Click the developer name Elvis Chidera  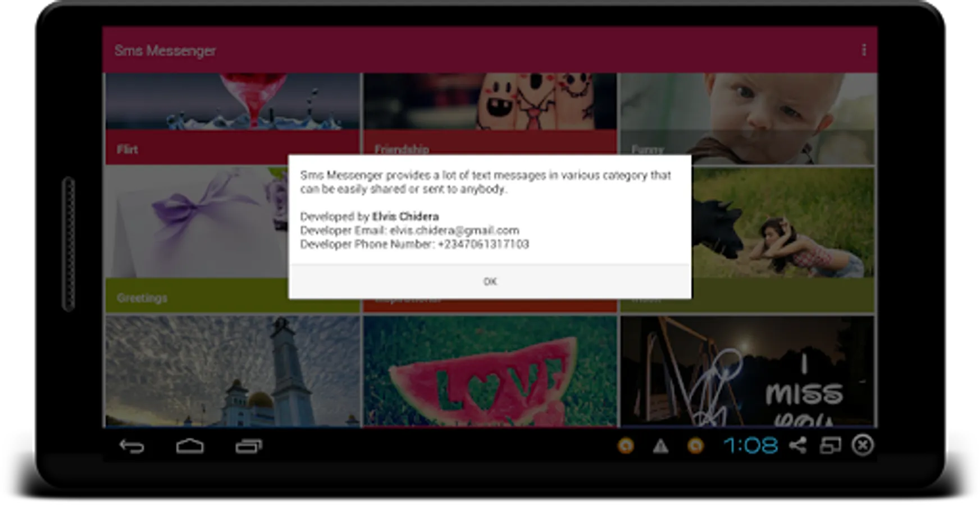405,217
